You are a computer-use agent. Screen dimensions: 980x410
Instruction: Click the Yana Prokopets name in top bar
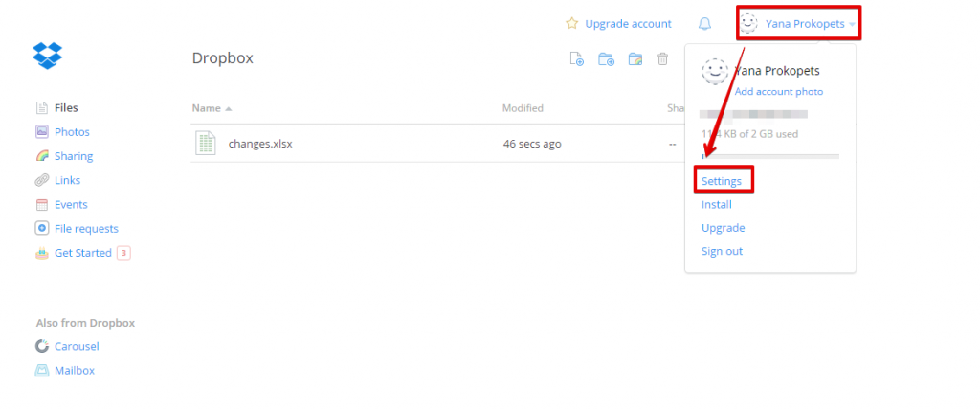tap(805, 24)
